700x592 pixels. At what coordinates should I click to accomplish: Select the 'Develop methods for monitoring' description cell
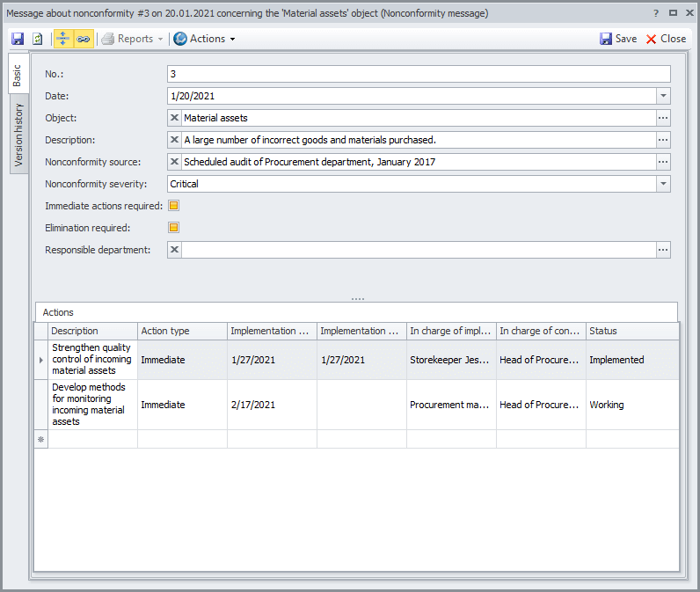[x=92, y=405]
